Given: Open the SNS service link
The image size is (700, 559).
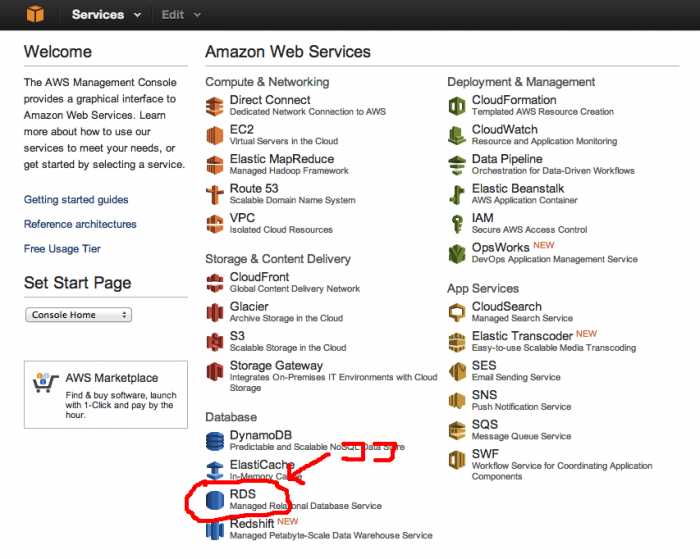Looking at the screenshot, I should coord(484,395).
